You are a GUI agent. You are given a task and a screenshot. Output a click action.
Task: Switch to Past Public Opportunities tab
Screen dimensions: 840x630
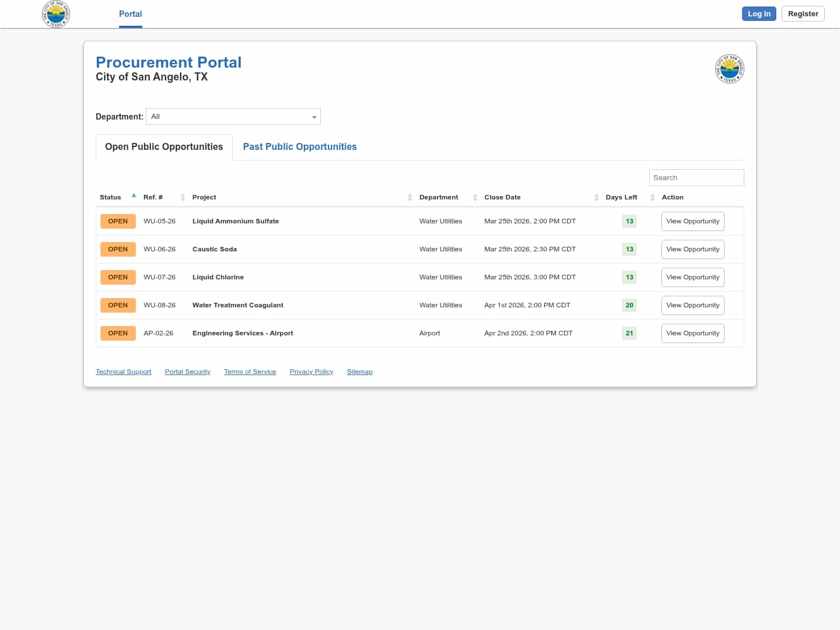coord(300,147)
